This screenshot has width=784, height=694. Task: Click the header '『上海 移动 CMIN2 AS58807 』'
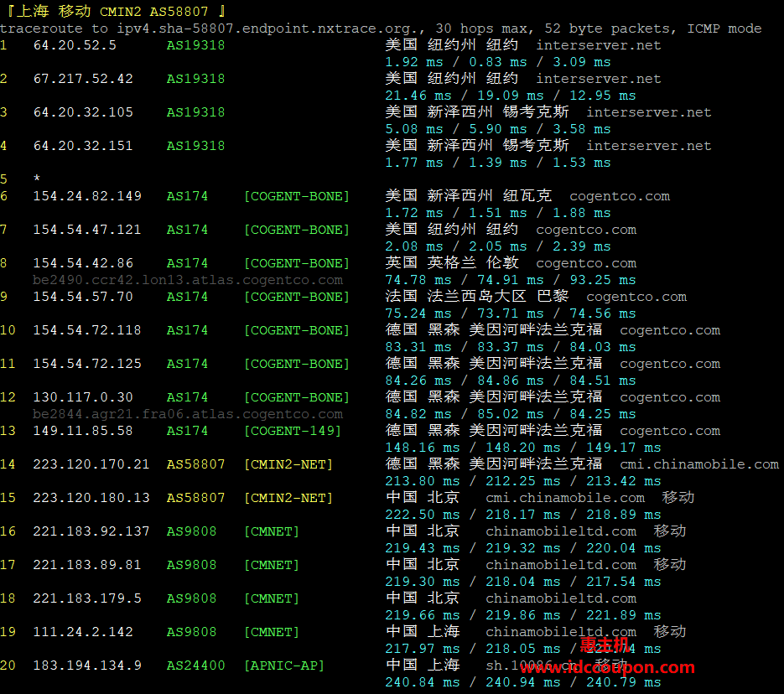117,11
